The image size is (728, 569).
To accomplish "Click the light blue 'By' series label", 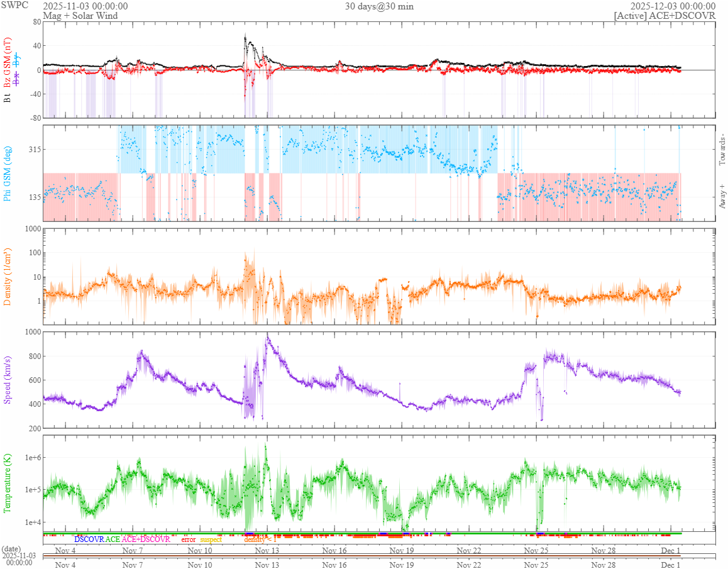I will pyautogui.click(x=17, y=60).
